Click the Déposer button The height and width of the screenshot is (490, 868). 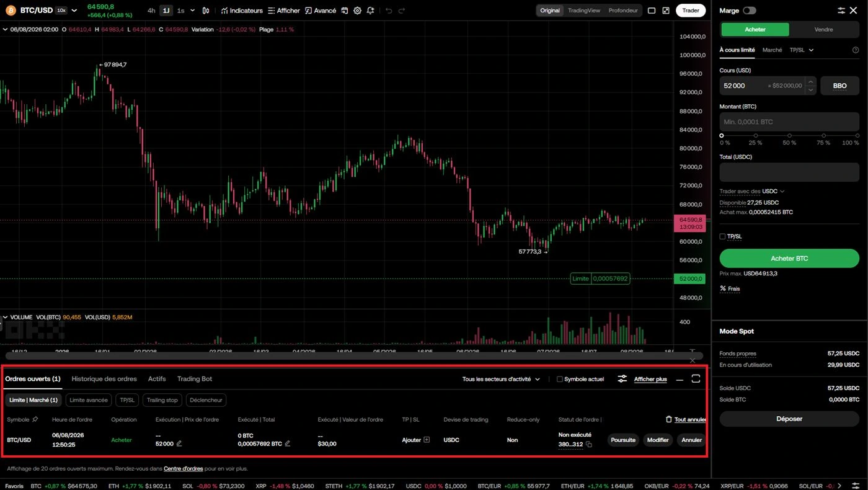point(789,419)
